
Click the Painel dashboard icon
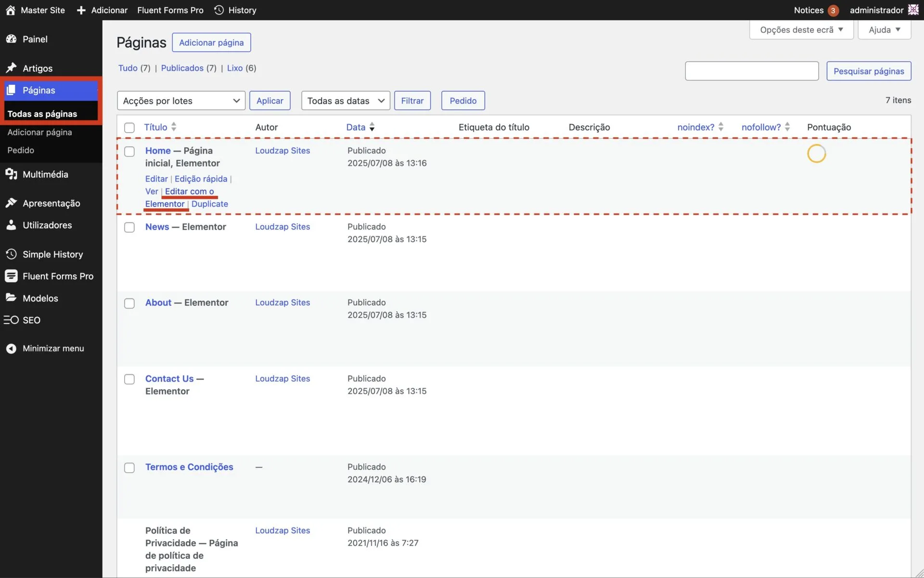(11, 39)
